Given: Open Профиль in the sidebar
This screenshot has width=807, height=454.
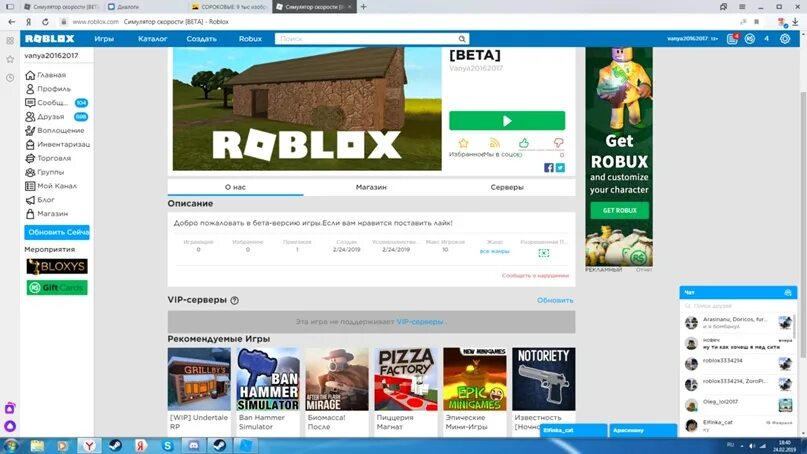Looking at the screenshot, I should tap(48, 89).
